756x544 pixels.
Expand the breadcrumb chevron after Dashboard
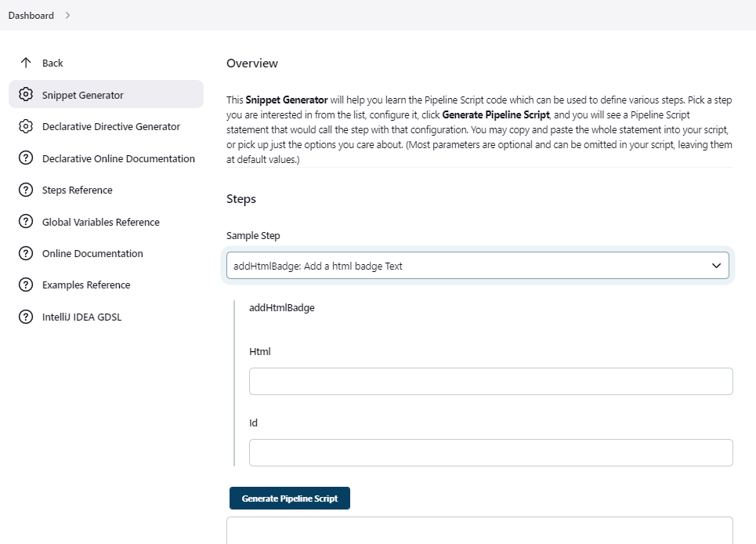[66, 15]
